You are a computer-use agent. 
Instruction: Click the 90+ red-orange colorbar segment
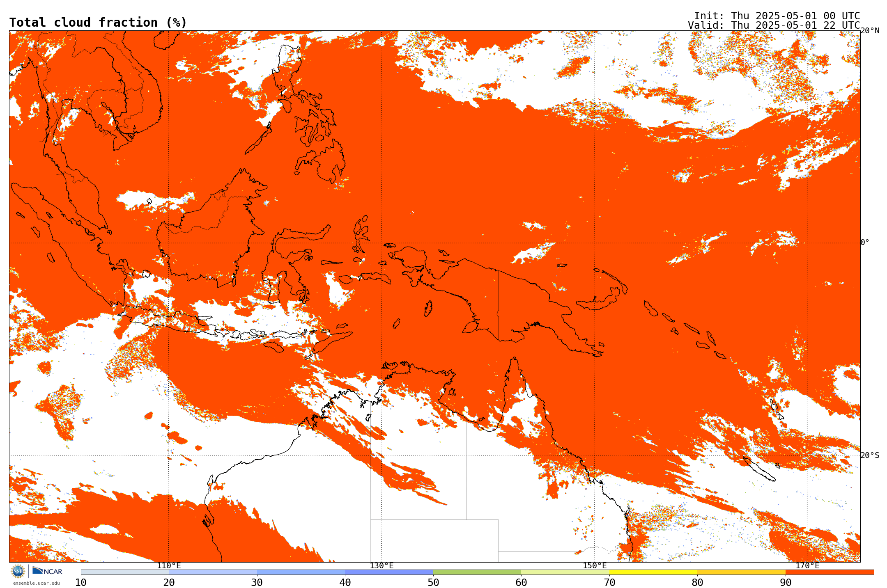pyautogui.click(x=830, y=572)
